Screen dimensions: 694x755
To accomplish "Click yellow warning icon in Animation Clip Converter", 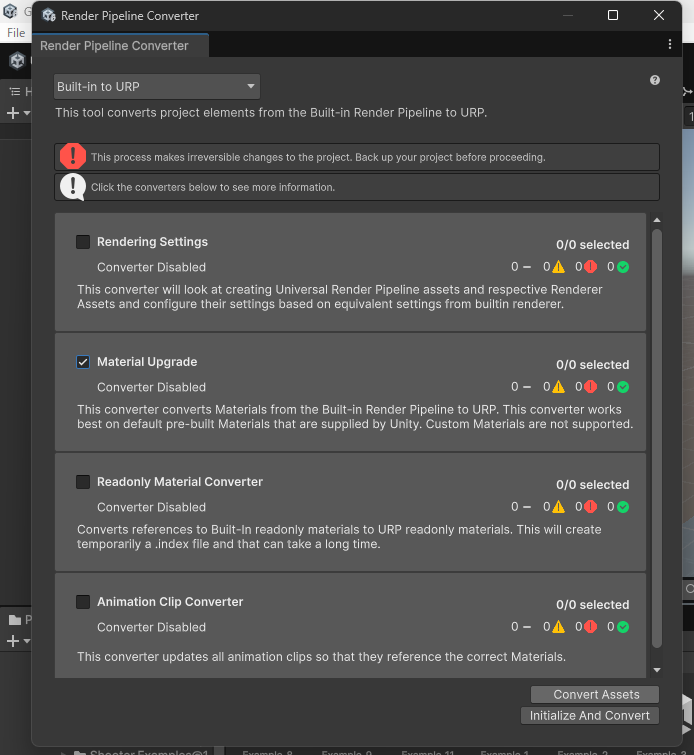I will click(x=558, y=626).
